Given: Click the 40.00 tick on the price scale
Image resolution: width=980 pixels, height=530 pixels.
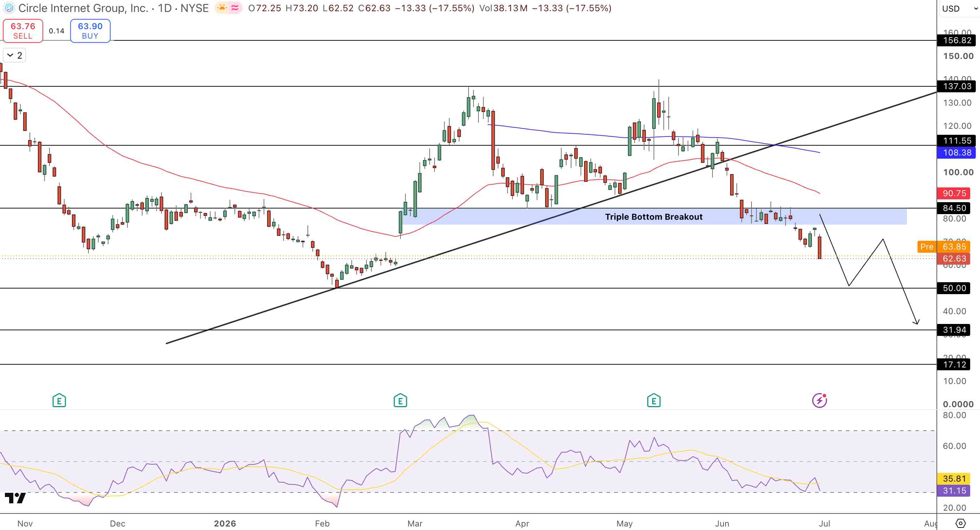Looking at the screenshot, I should coord(954,311).
